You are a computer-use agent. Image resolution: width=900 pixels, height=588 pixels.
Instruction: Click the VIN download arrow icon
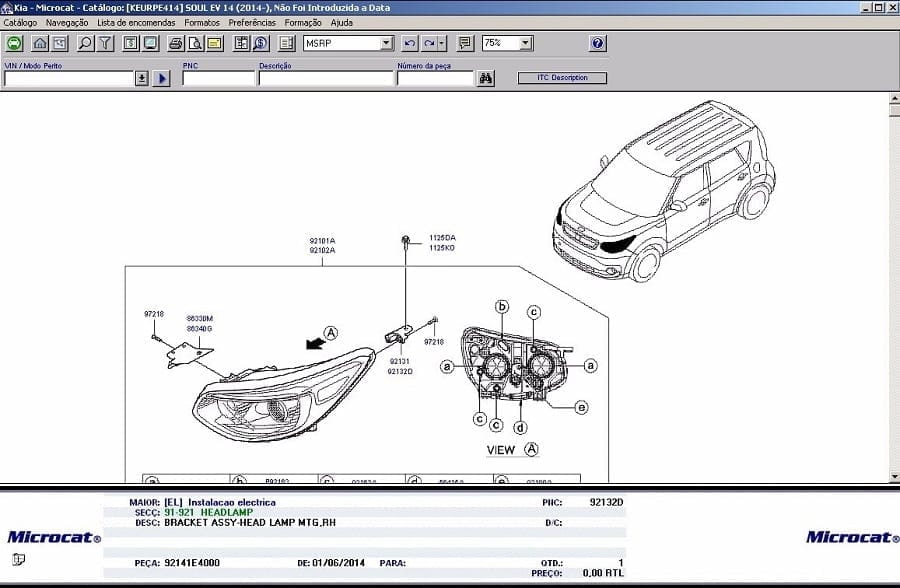(142, 78)
